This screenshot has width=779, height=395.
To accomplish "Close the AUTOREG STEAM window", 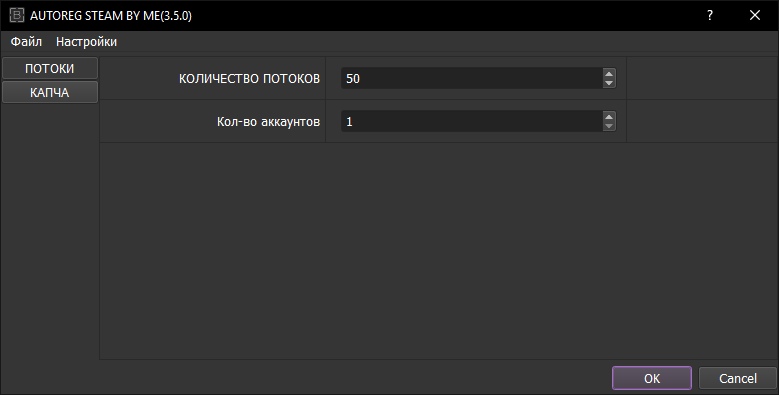I will [x=755, y=15].
